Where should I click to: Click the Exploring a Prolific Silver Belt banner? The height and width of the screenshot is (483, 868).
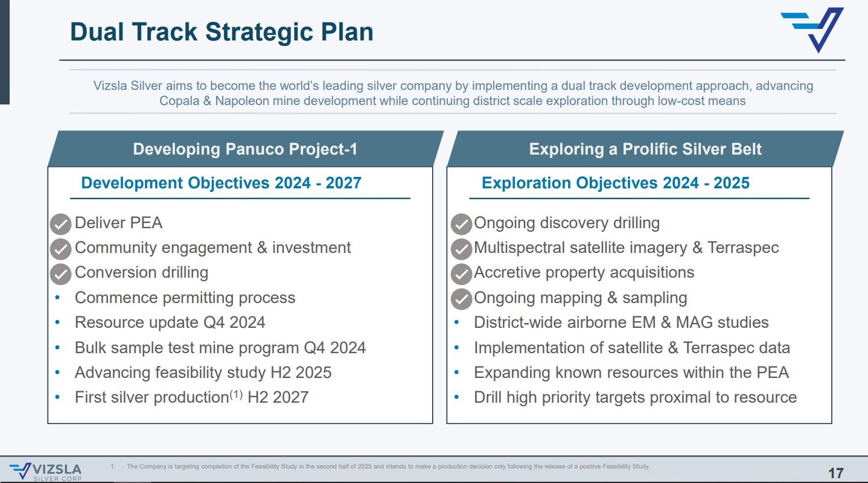click(x=645, y=149)
